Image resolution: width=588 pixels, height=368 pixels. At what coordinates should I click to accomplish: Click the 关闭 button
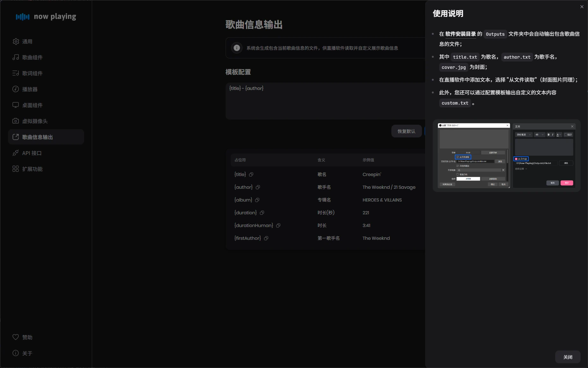(x=568, y=357)
